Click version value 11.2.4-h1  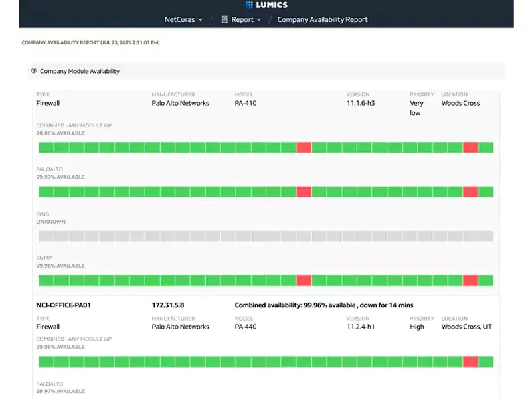361,327
